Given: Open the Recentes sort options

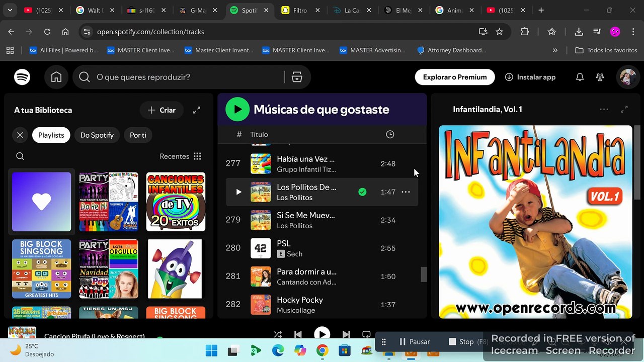Looking at the screenshot, I should (x=181, y=156).
